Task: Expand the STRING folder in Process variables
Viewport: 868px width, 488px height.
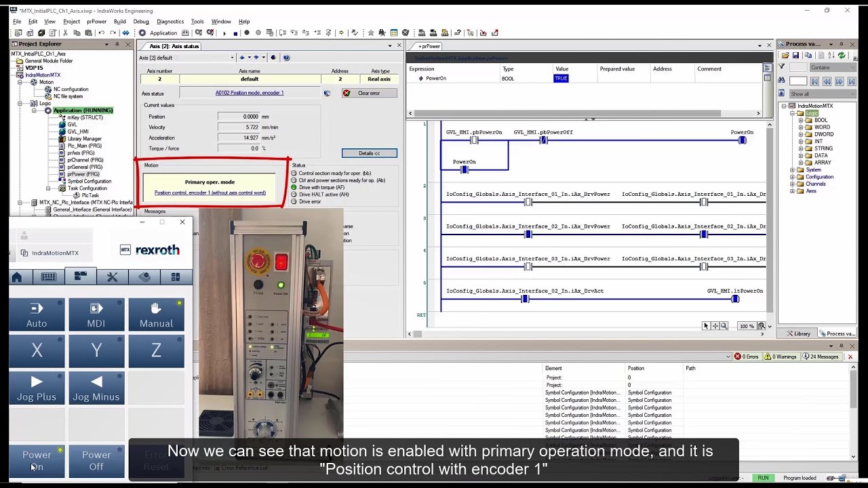Action: 800,148
